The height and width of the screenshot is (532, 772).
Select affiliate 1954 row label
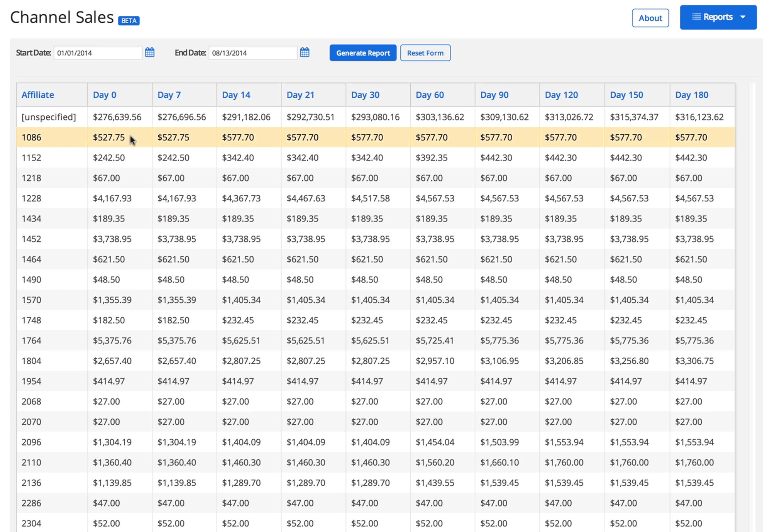tap(31, 381)
